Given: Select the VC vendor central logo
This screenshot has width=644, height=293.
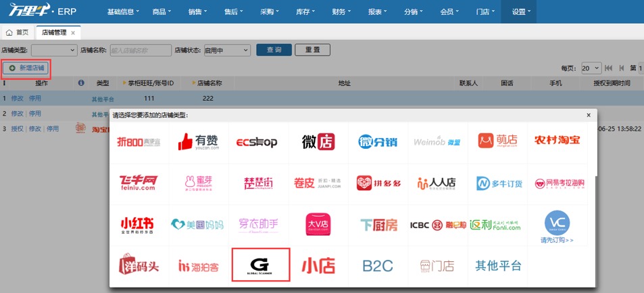Looking at the screenshot, I should tap(557, 223).
